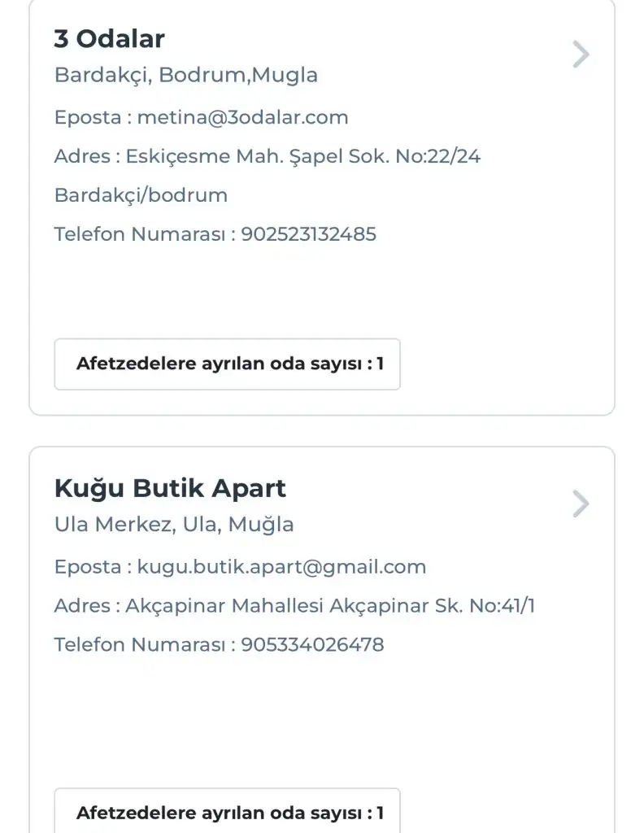The height and width of the screenshot is (833, 644).
Task: Call the phone number 905334026478
Action: click(312, 645)
